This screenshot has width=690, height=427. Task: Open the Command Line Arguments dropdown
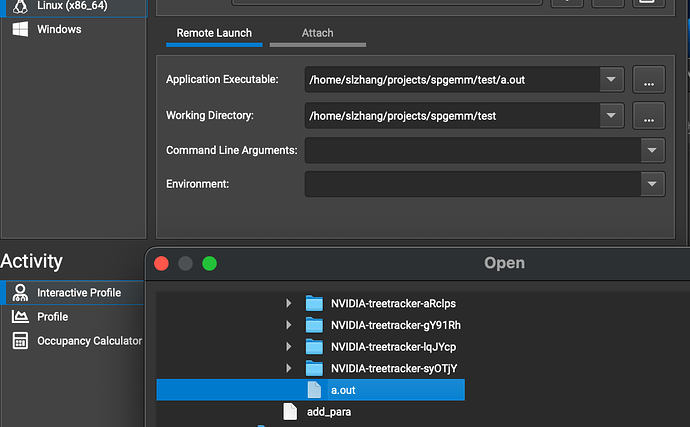(x=653, y=151)
